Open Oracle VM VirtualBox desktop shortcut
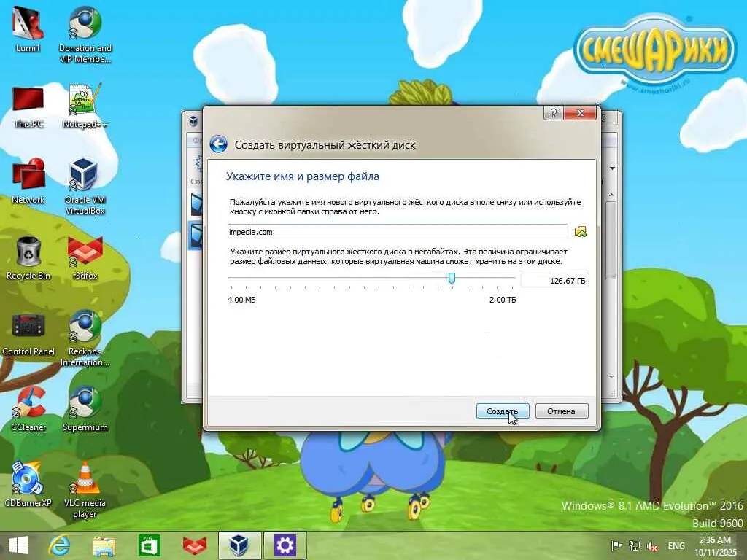The image size is (747, 560). pyautogui.click(x=85, y=187)
